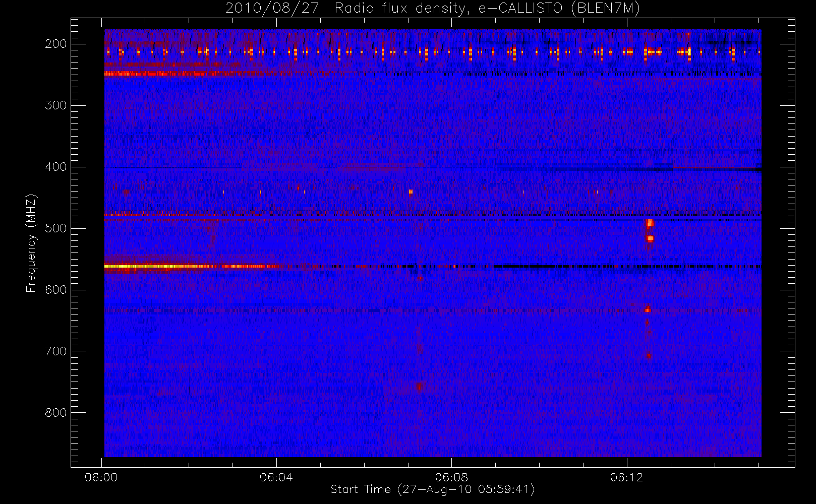816x504 pixels.
Task: Click the red spot near 705 MHz at 06:12
Action: coord(649,356)
